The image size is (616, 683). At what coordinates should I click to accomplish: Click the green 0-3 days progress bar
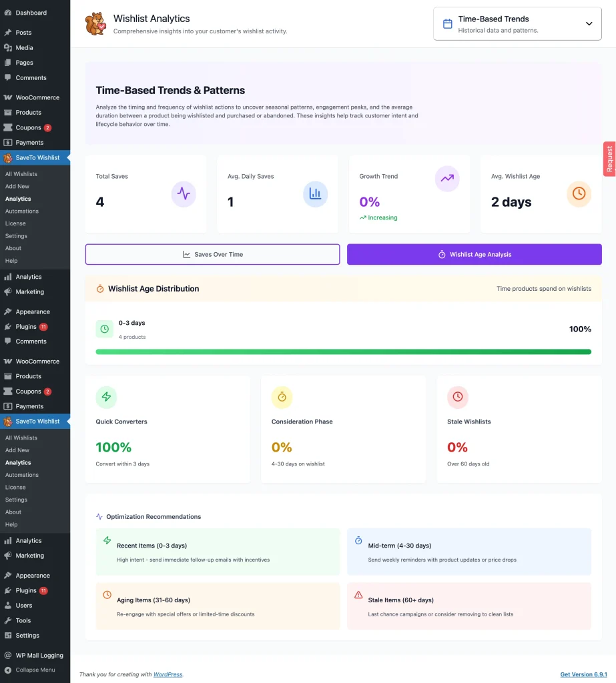pos(343,352)
